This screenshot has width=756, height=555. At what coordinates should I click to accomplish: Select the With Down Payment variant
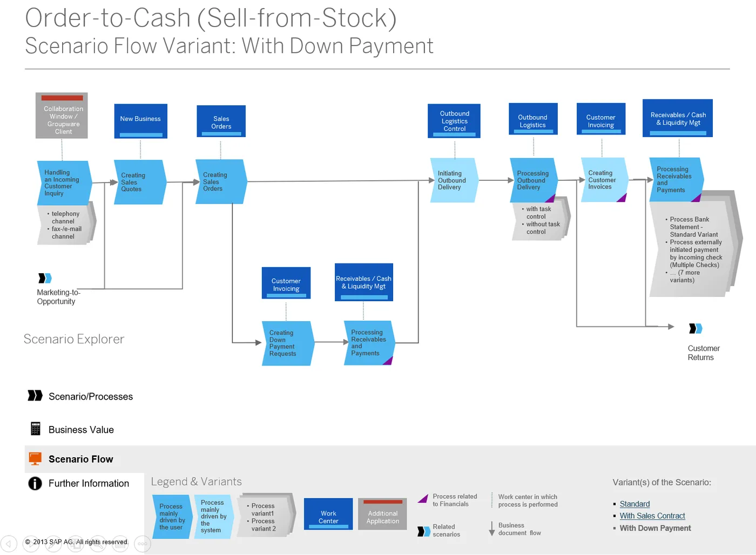coord(655,528)
